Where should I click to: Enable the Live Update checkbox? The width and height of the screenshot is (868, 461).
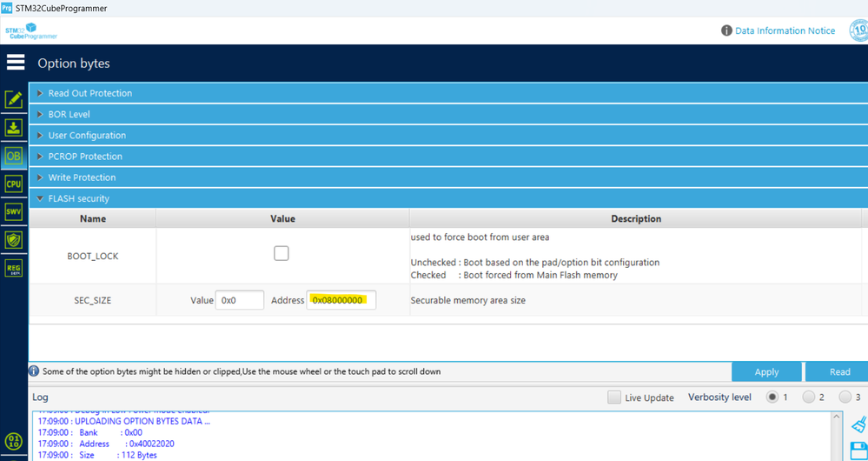614,398
